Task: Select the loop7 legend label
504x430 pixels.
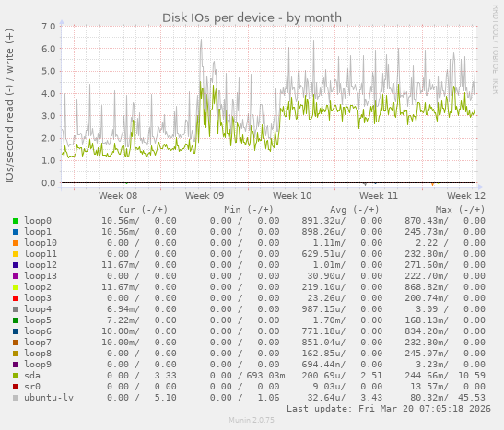Action: coord(38,343)
